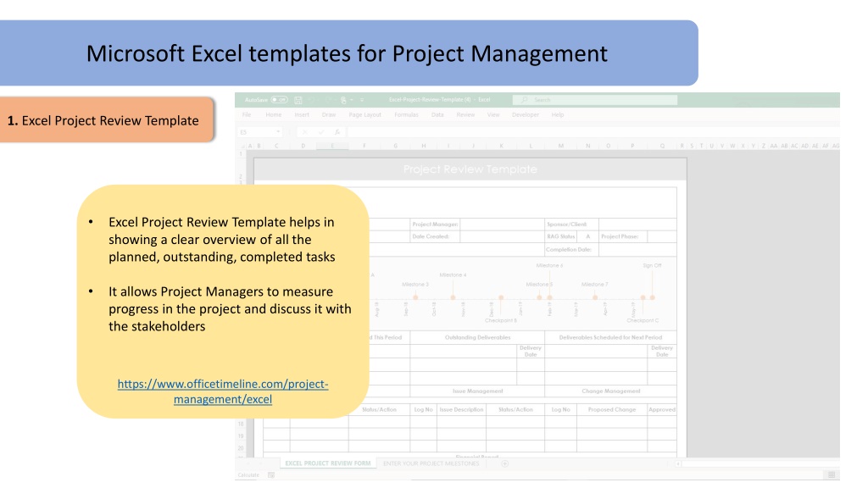868x488 pixels.
Task: Click the 'RAG Status' cell
Action: point(561,237)
